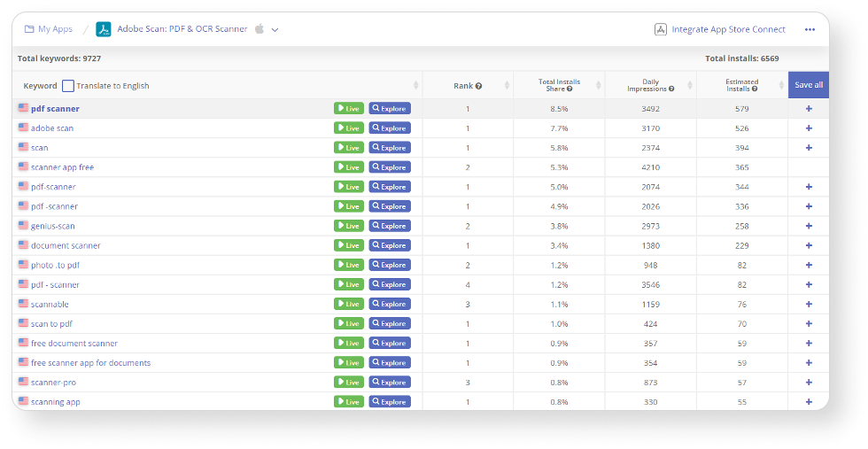
Task: Open the three-dot more options menu
Action: click(x=810, y=29)
